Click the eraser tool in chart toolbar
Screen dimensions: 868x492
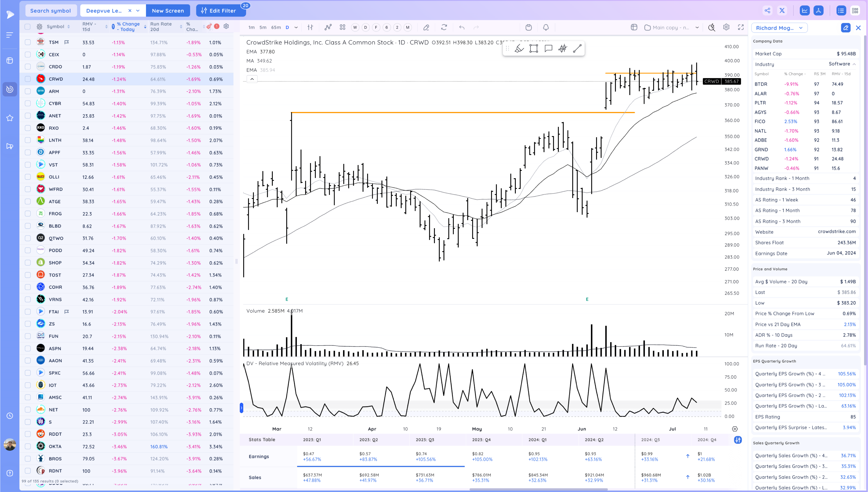coord(426,27)
